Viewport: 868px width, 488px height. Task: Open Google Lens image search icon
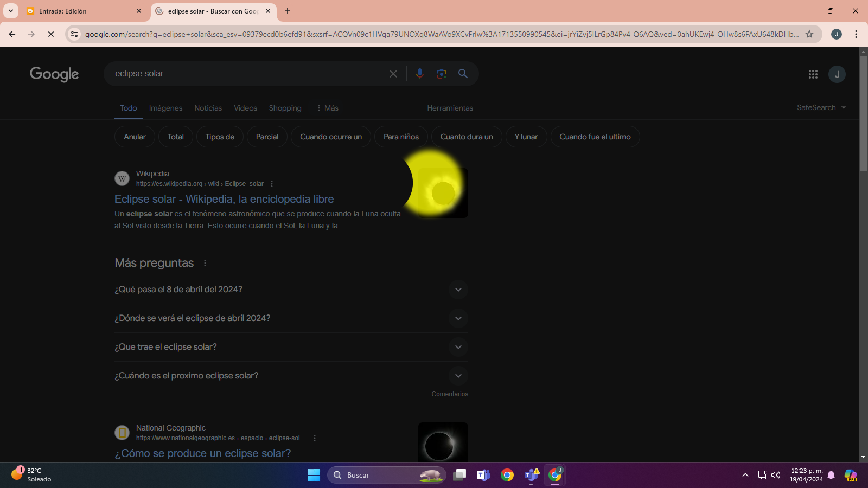tap(442, 74)
